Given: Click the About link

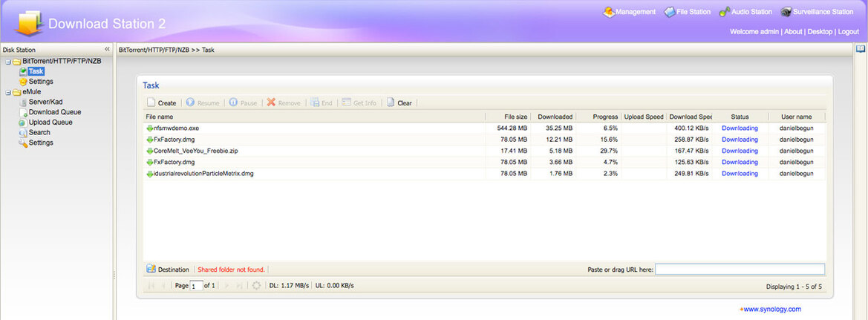Looking at the screenshot, I should 793,32.
